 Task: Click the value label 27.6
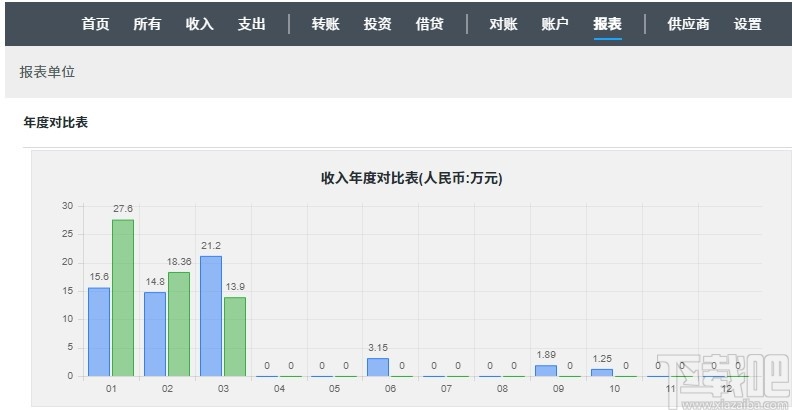pos(123,209)
